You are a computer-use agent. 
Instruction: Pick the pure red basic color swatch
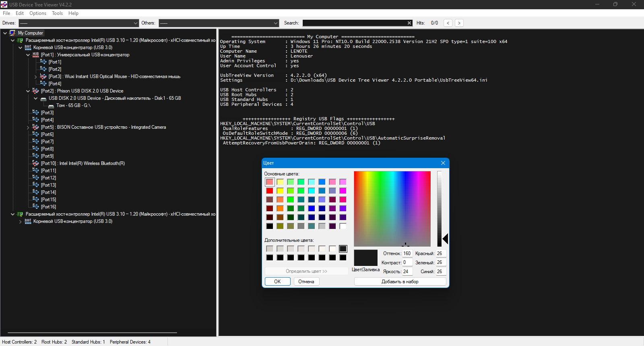(270, 191)
